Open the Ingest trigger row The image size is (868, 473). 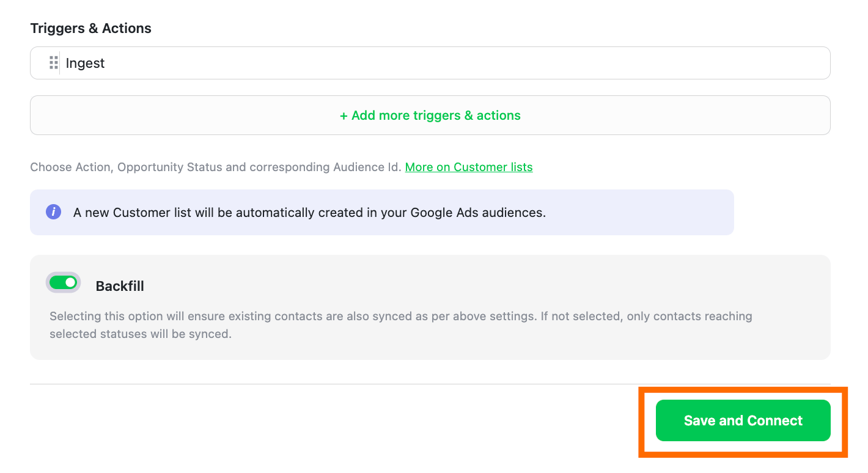[x=430, y=63]
